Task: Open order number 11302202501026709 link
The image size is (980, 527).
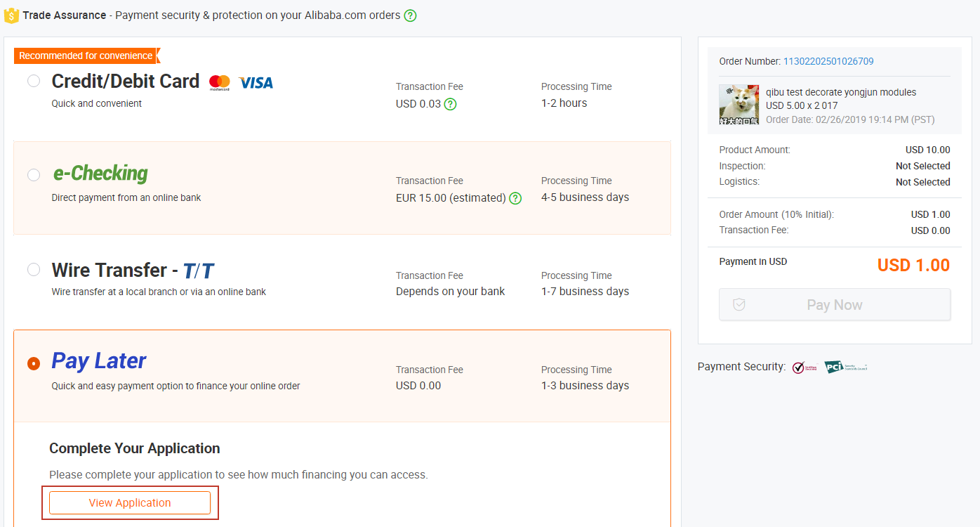Action: 828,61
